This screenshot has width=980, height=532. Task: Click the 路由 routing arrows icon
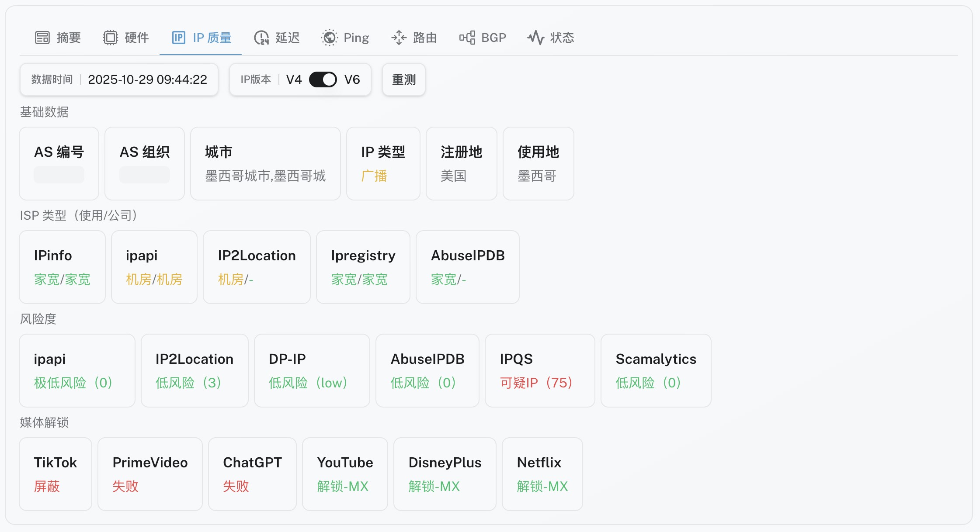(x=399, y=38)
